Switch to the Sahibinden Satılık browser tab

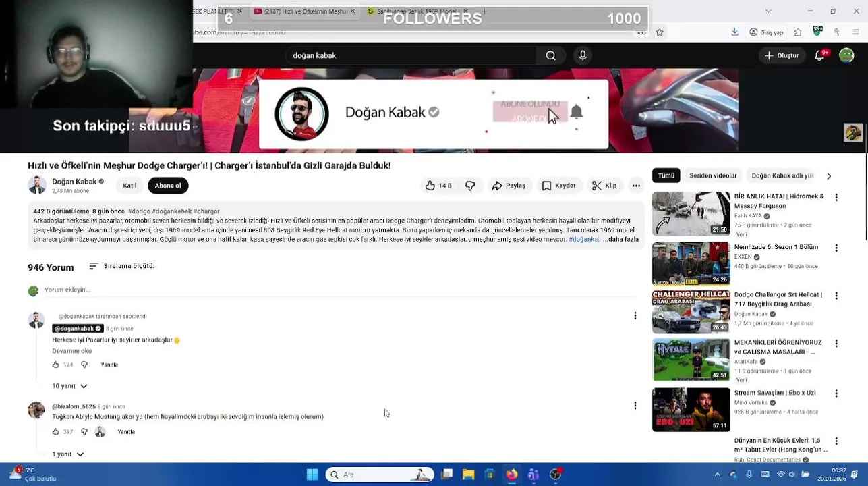418,11
